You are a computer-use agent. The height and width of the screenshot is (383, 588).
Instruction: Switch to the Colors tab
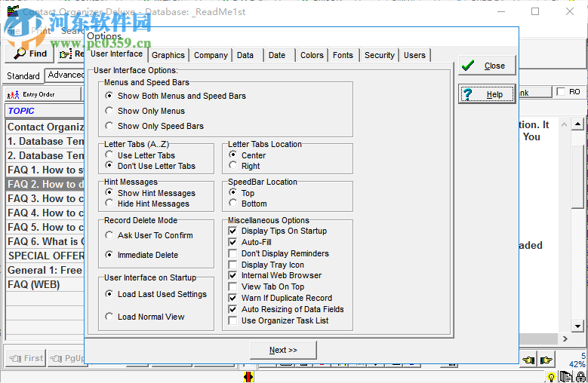click(x=312, y=55)
